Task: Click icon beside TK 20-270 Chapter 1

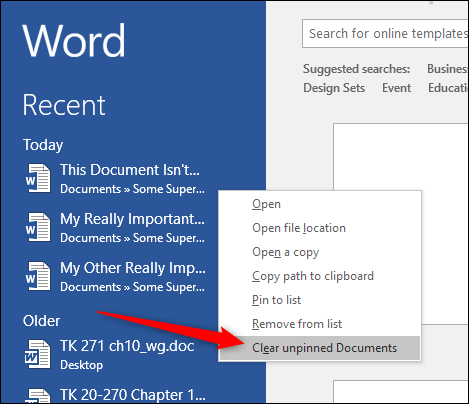Action: pyautogui.click(x=38, y=396)
